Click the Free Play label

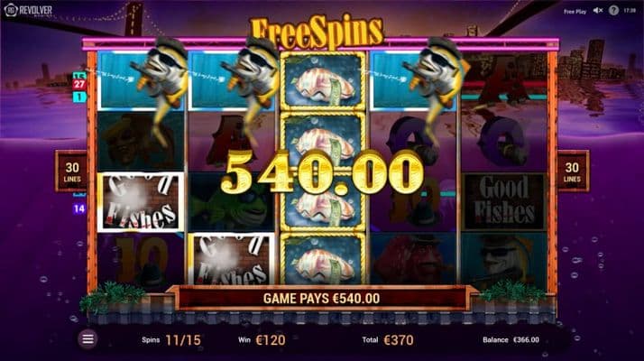coord(575,12)
